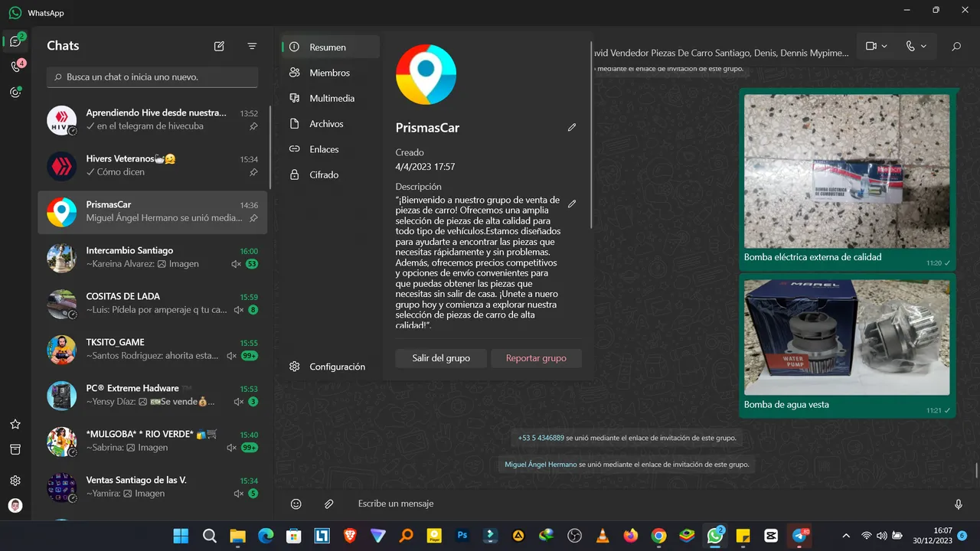Open Google Chrome from taskbar

(x=659, y=536)
